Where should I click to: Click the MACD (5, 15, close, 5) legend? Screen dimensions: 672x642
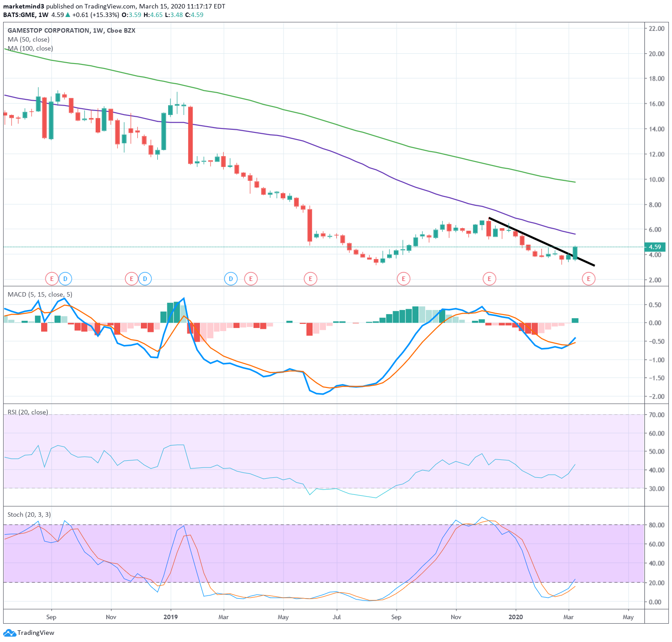point(40,294)
